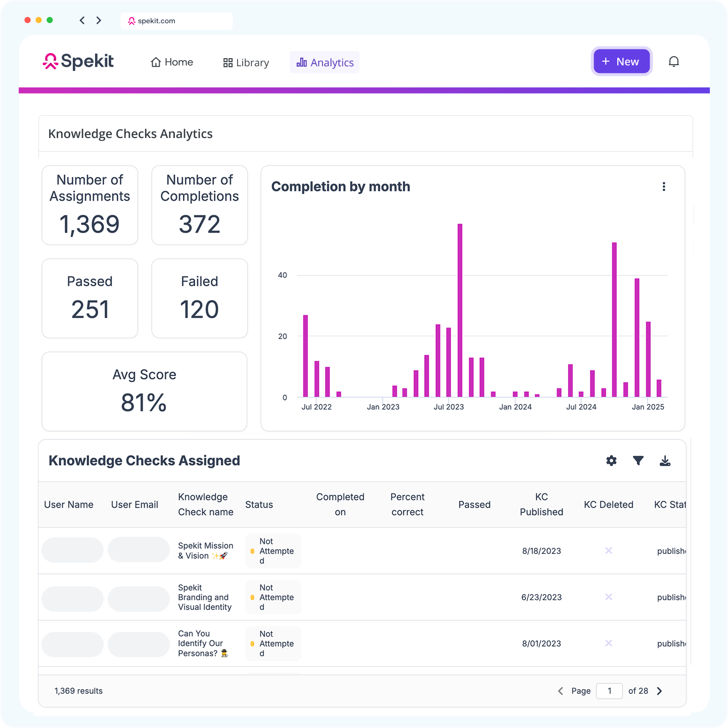Click the tallest chart bar in 2023
The image size is (728, 728).
point(460,310)
